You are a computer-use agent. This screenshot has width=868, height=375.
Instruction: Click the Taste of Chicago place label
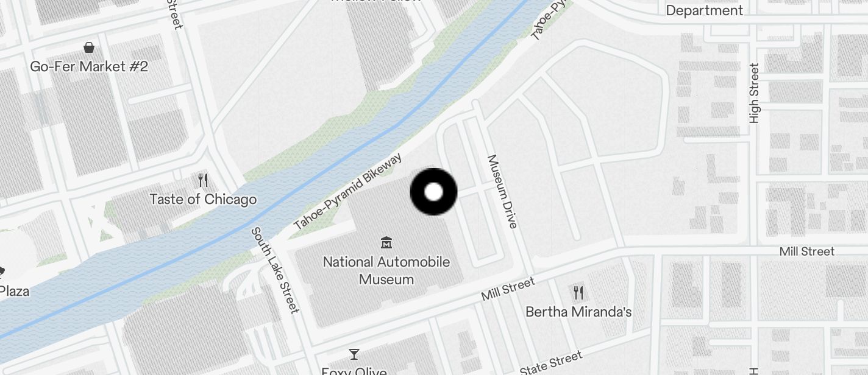pos(203,200)
